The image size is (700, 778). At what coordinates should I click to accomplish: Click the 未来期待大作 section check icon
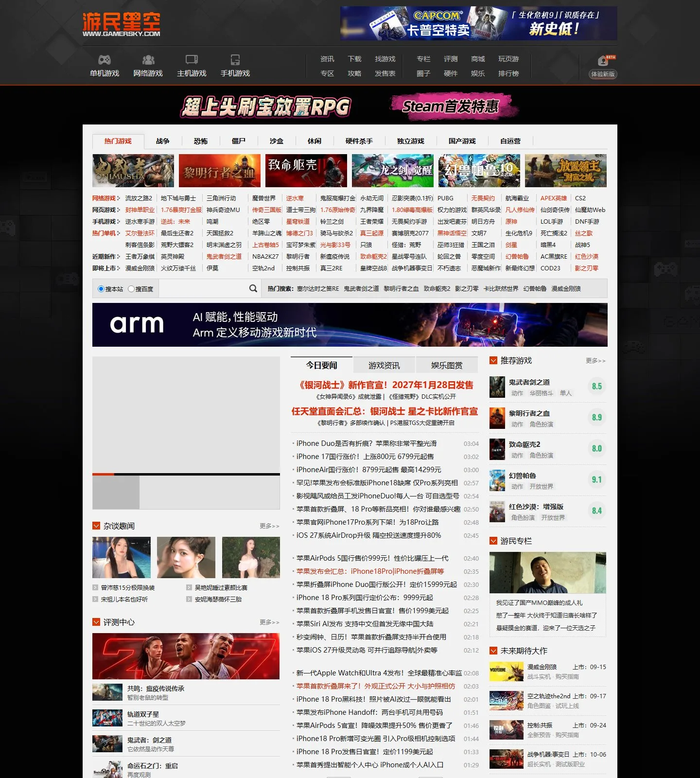493,651
